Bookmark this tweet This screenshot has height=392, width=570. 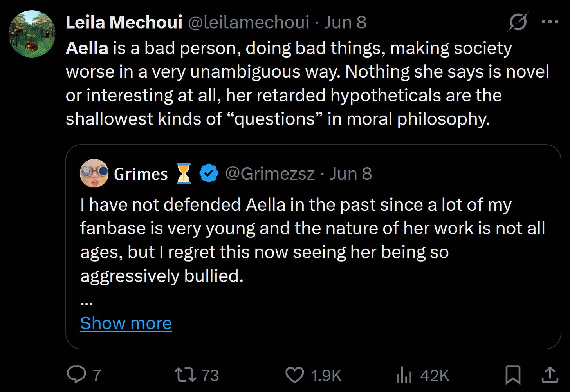[x=512, y=375]
